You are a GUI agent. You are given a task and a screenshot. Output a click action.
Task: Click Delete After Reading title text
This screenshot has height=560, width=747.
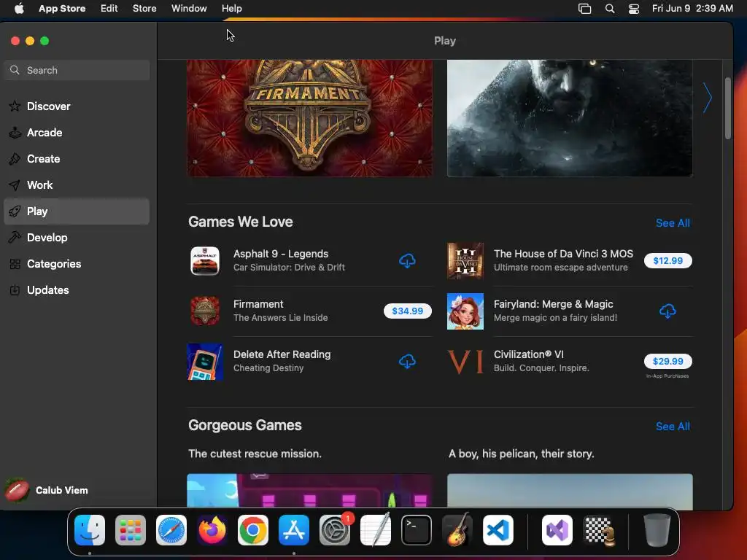point(282,354)
